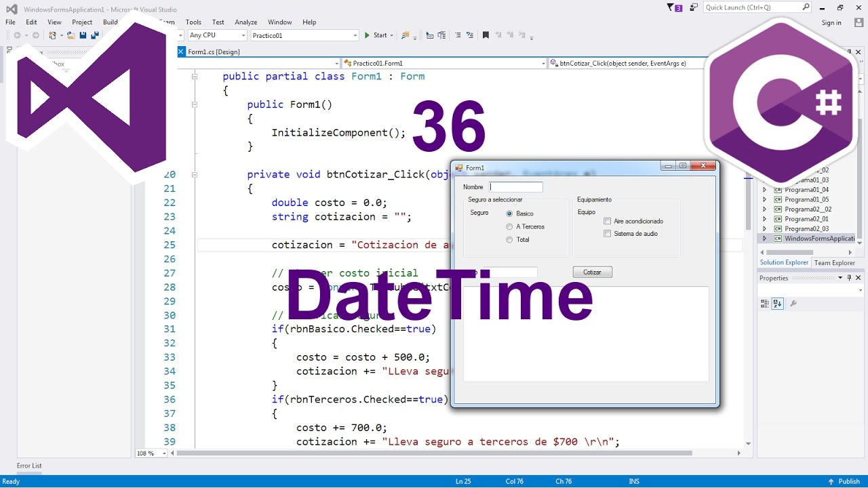
Task: Open the Test menu
Action: 218,22
